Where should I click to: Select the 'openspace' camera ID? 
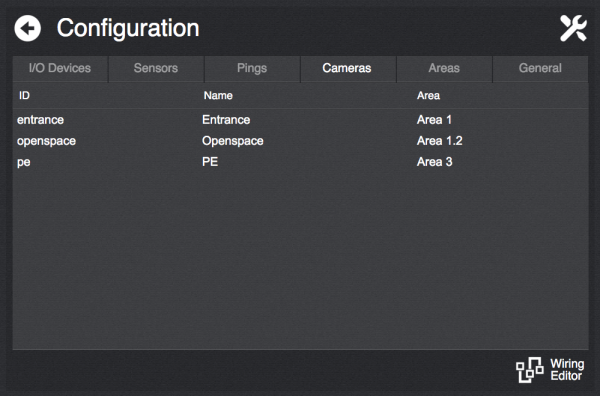[x=46, y=141]
